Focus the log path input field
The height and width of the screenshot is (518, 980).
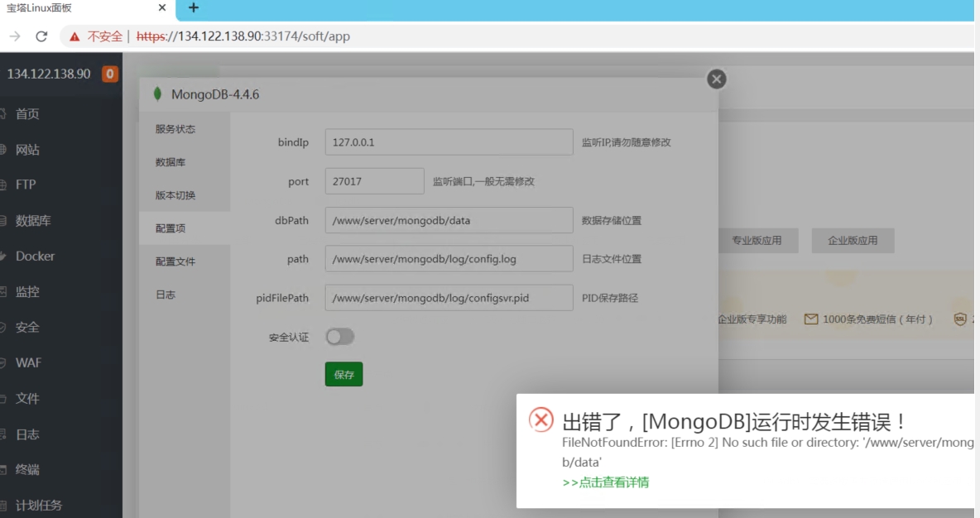click(x=449, y=259)
